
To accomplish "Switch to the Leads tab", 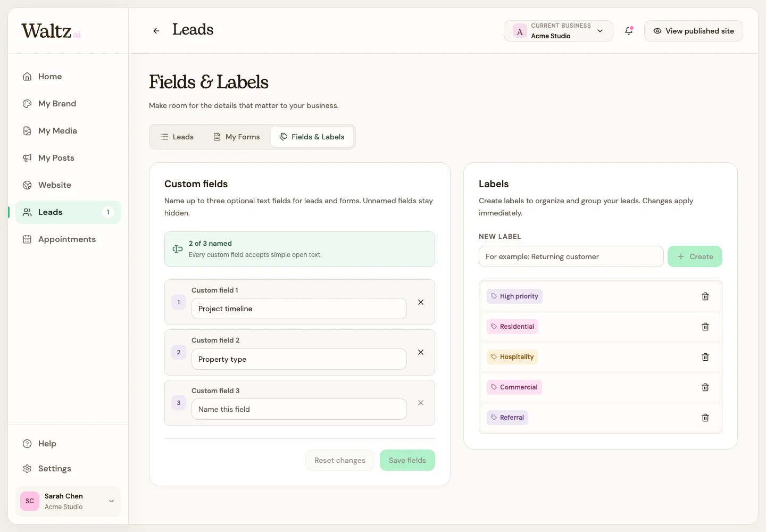I will pos(177,137).
